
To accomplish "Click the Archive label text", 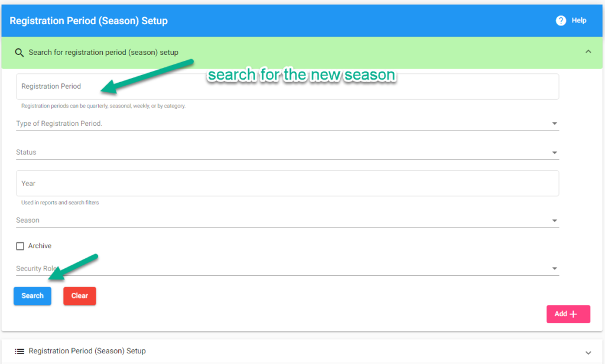I will pyautogui.click(x=40, y=246).
